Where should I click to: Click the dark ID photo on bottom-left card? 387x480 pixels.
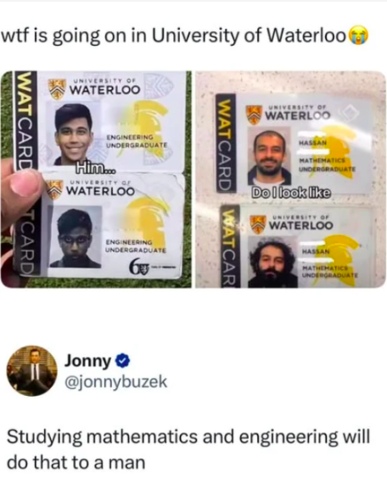point(76,237)
